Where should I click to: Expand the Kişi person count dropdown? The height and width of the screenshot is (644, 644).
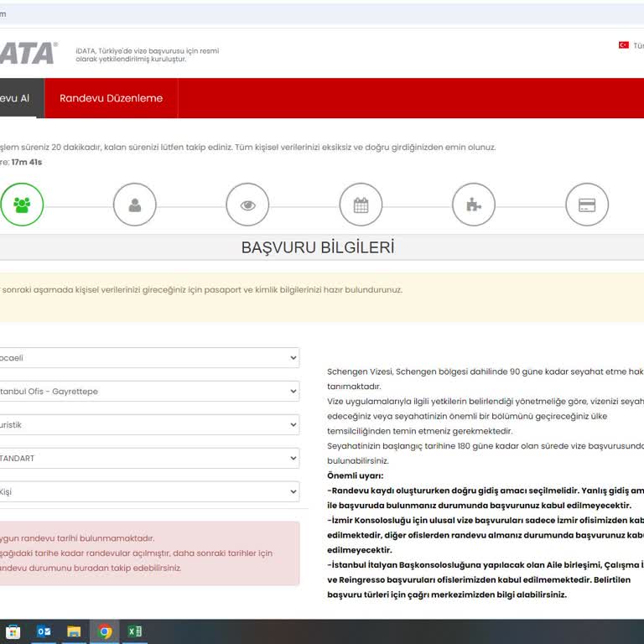coord(149,491)
